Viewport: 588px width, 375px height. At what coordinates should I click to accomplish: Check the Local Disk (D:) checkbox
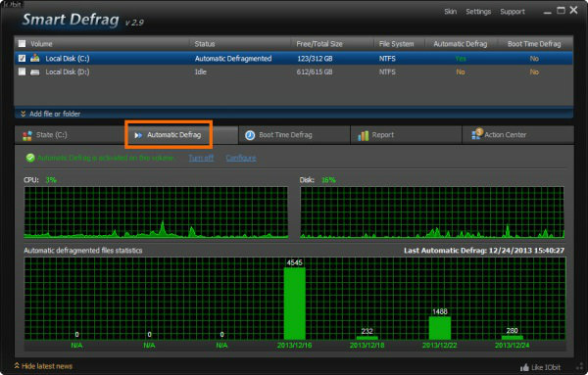[x=23, y=71]
